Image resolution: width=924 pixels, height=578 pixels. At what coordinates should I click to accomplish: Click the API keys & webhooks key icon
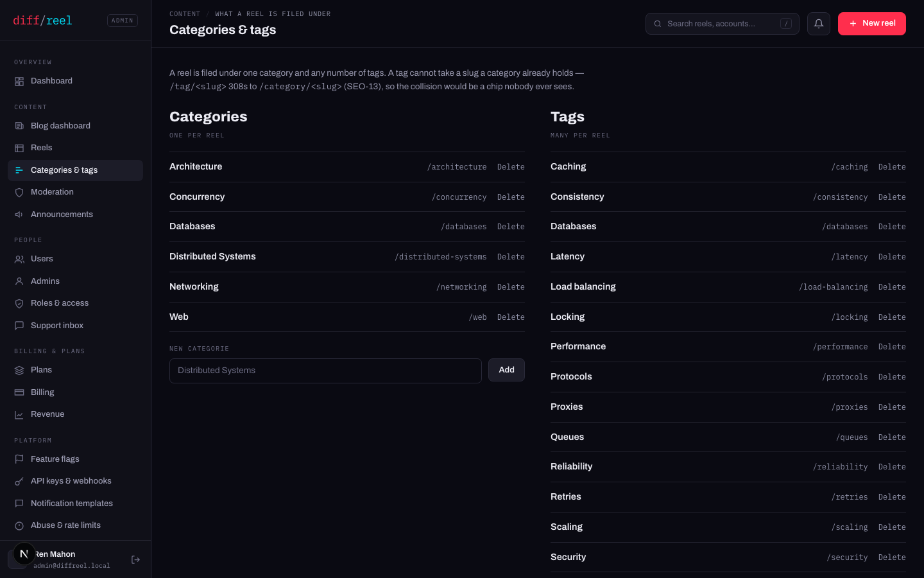19,482
